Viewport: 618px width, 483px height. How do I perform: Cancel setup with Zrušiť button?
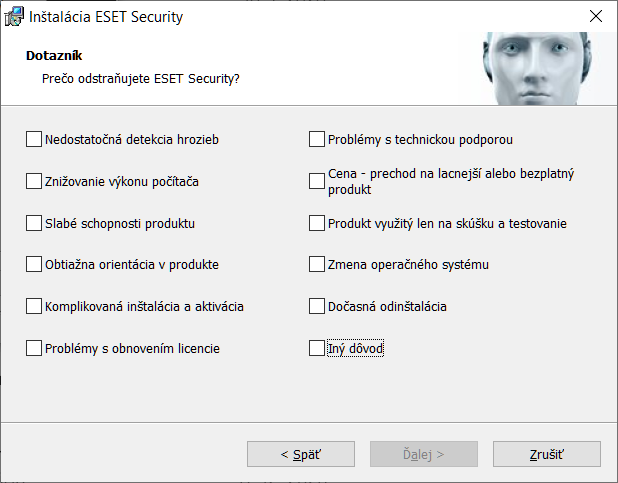[x=547, y=454]
